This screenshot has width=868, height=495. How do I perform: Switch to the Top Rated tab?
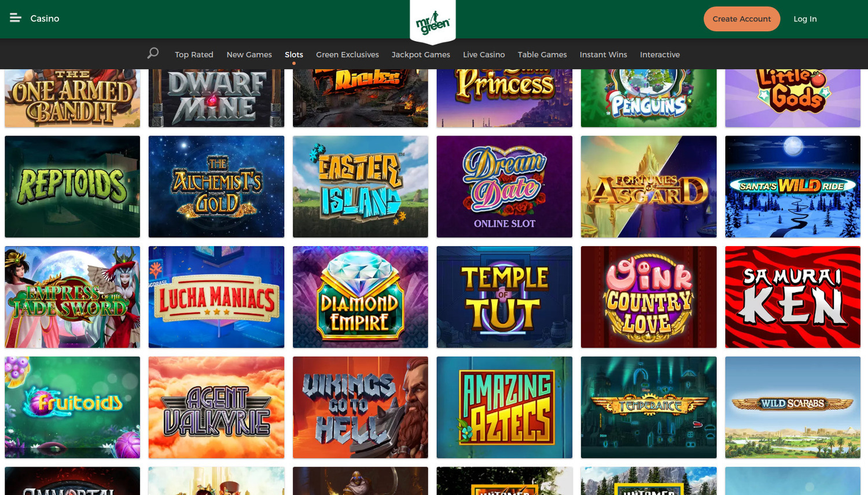point(194,54)
